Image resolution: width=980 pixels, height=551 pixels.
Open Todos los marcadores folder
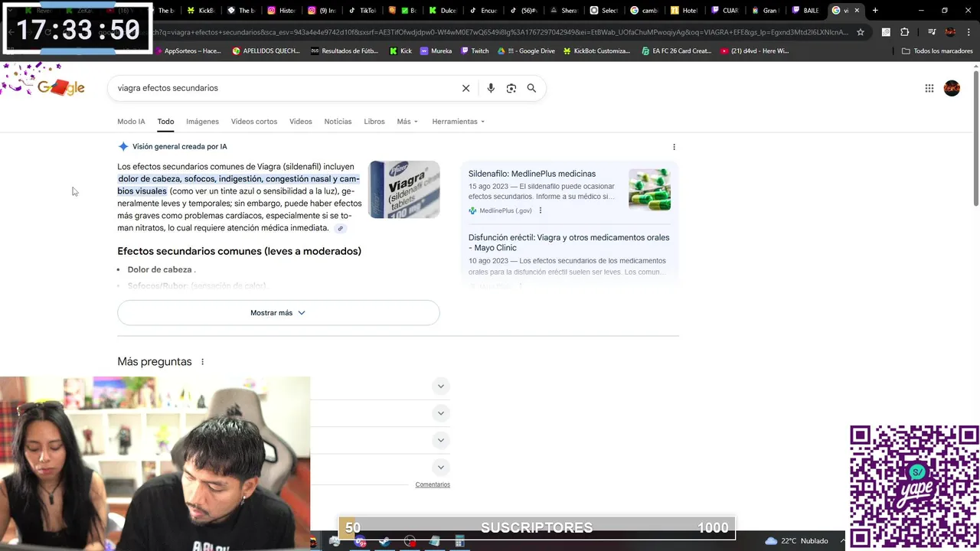point(937,51)
